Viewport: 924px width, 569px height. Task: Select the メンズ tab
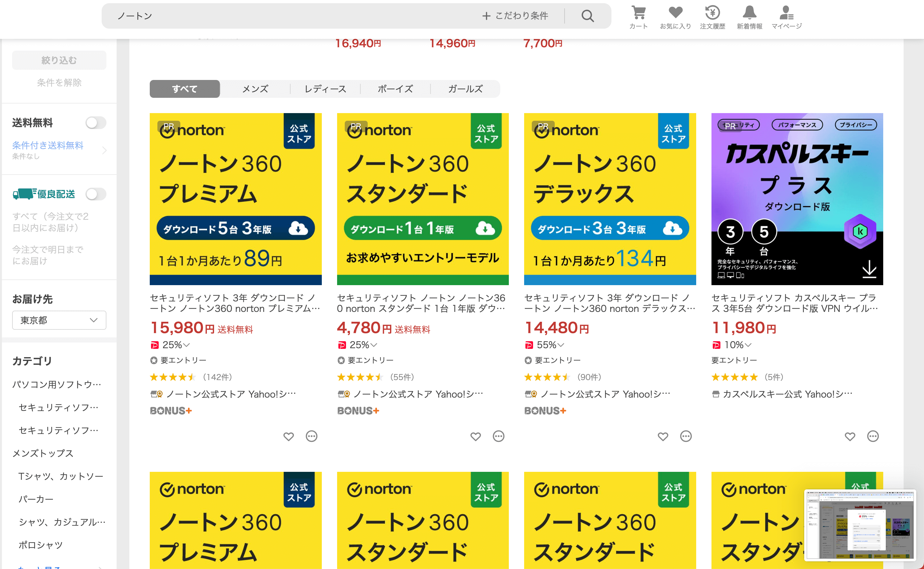coord(255,89)
